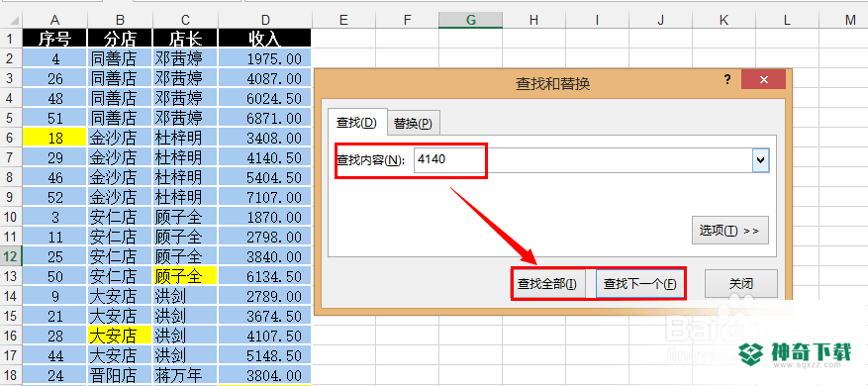Click the 收入 header cell
The height and width of the screenshot is (386, 868).
[265, 39]
